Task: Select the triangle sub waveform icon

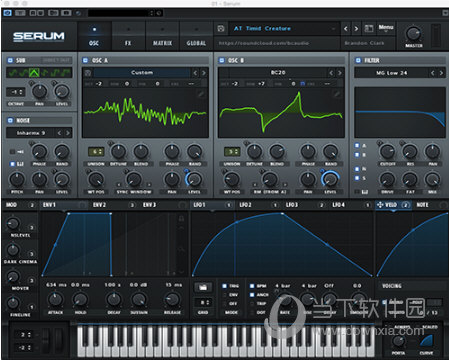Action: pyautogui.click(x=34, y=72)
